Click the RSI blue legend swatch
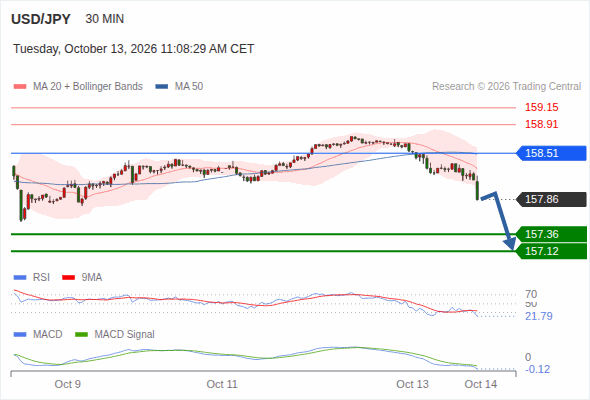Image resolution: width=590 pixels, height=400 pixels. pyautogui.click(x=20, y=278)
